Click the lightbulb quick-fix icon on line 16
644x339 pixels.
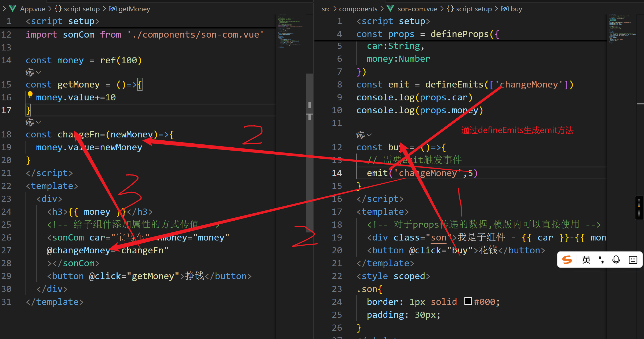pos(30,94)
